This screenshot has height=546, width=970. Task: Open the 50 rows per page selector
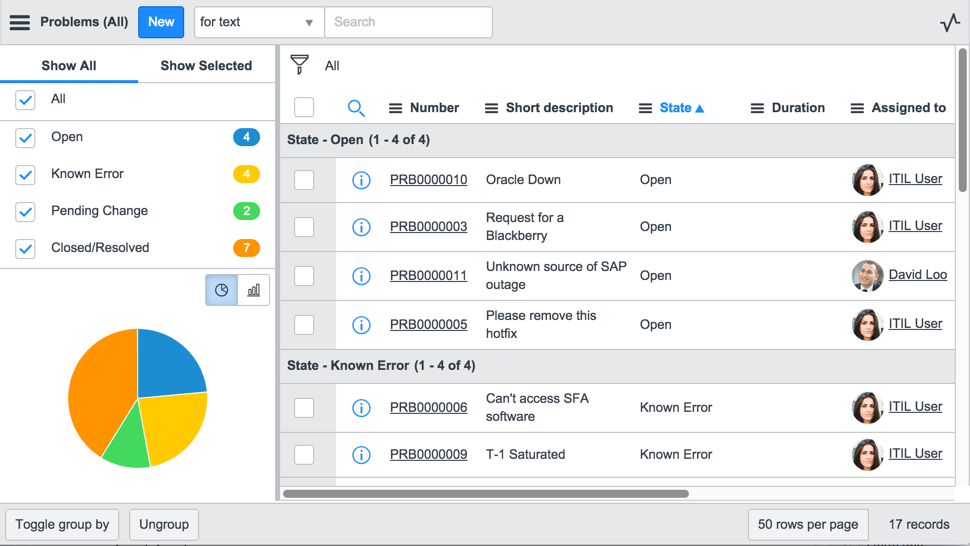807,524
